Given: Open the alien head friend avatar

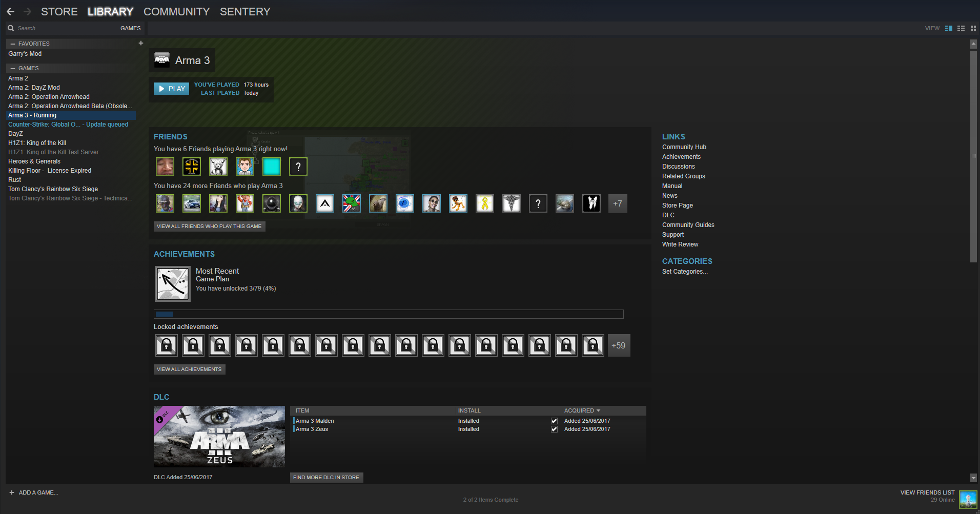Looking at the screenshot, I should click(298, 203).
